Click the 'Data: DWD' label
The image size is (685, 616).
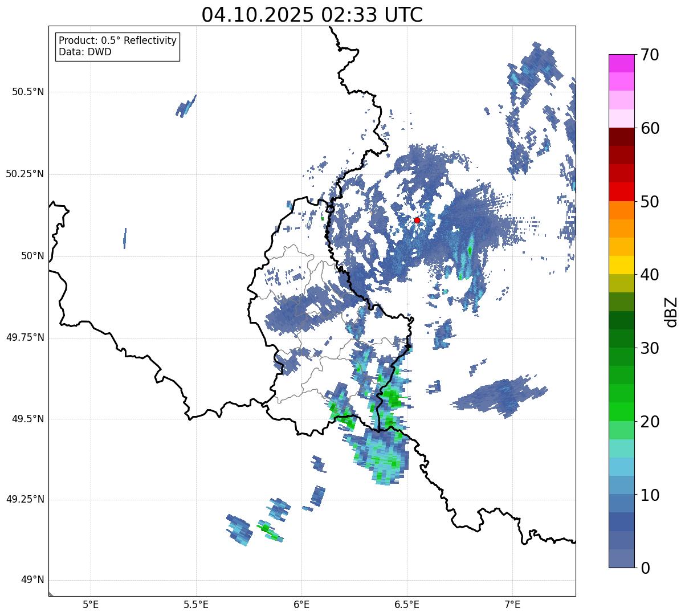[85, 52]
